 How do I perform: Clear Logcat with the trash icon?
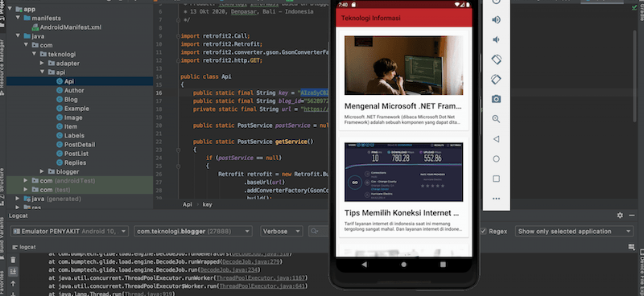tap(13, 260)
